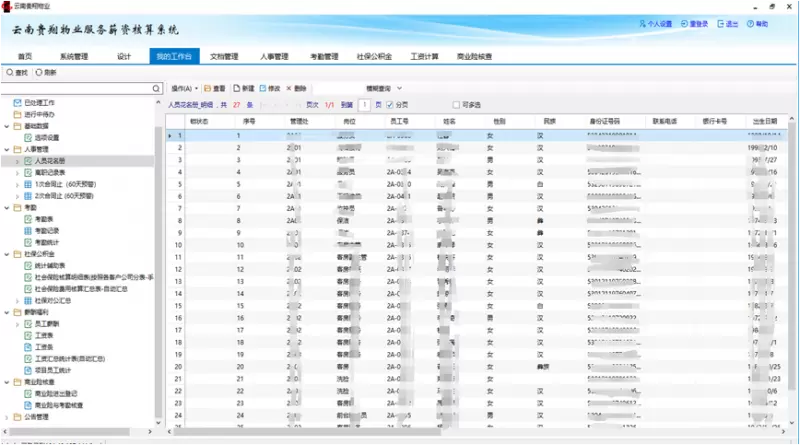This screenshot has height=445, width=800.
Task: Click the 修改 edit icon
Action: point(263,89)
